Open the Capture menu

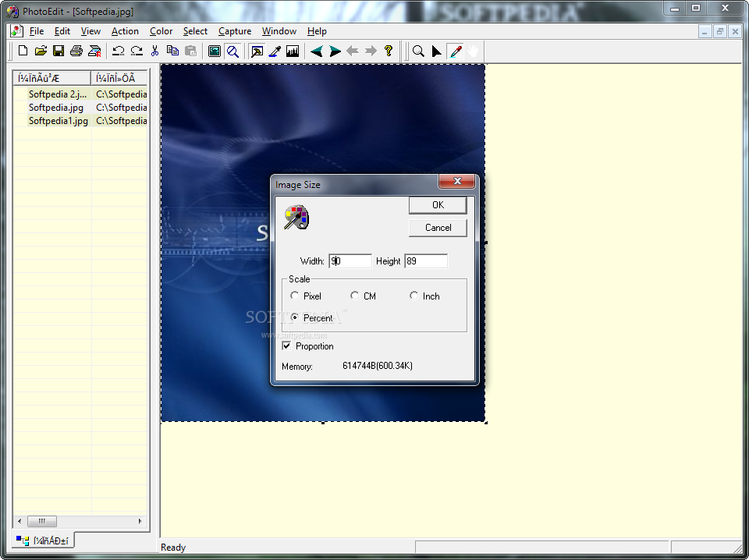tap(235, 31)
